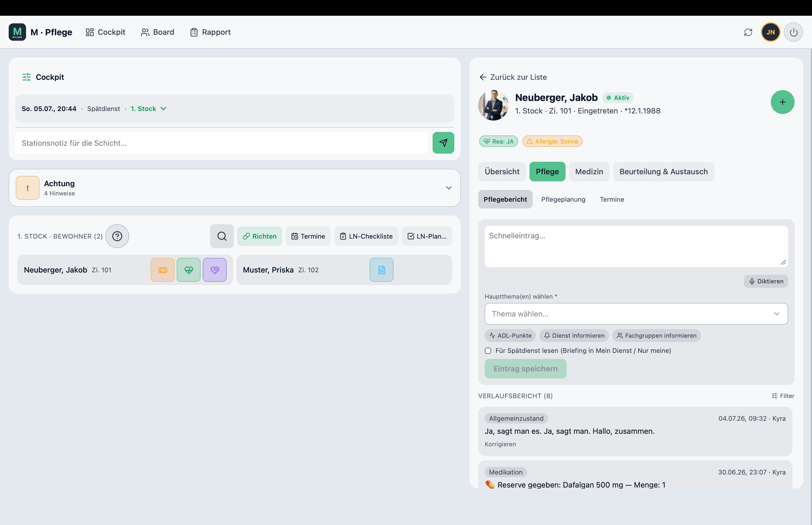Open the Thema wählen dropdown
The image size is (812, 525).
pyautogui.click(x=636, y=314)
